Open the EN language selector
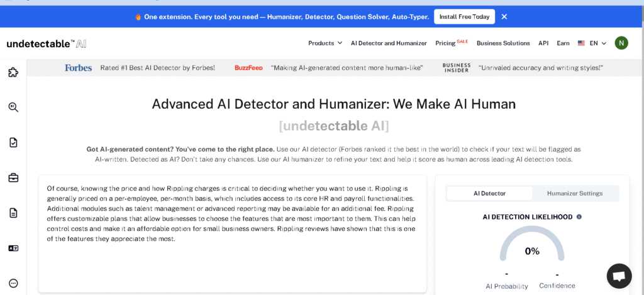Viewport: 644px width, 295px height. [x=592, y=43]
